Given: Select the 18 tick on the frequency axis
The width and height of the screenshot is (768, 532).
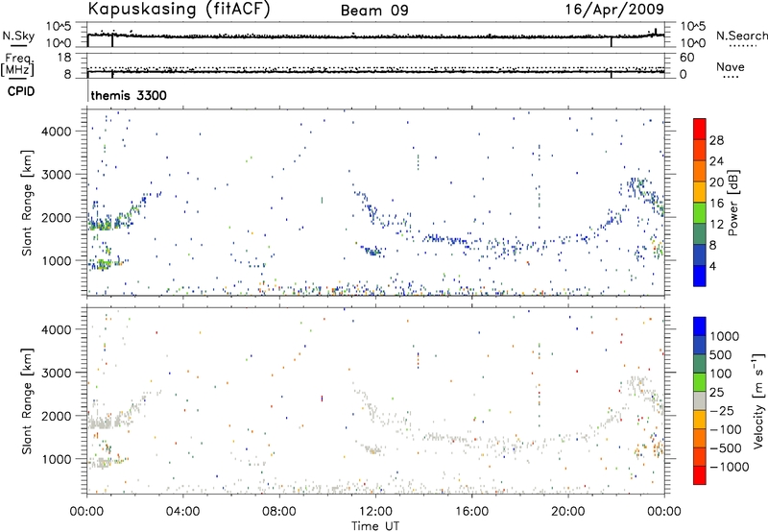Looking at the screenshot, I should tap(64, 58).
